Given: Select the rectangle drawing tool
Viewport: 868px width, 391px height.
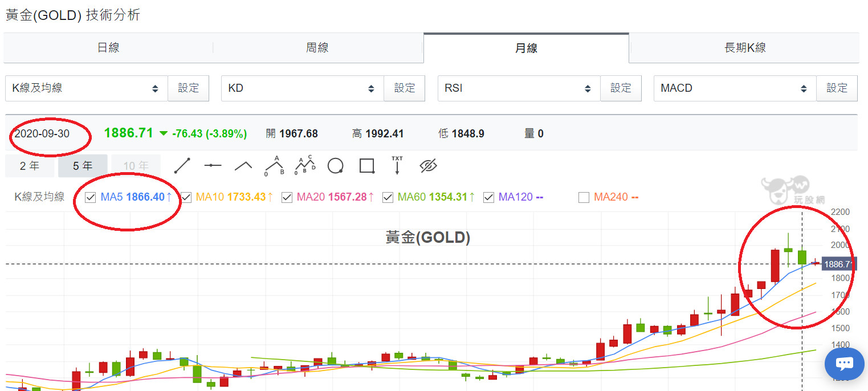Looking at the screenshot, I should click(x=366, y=166).
